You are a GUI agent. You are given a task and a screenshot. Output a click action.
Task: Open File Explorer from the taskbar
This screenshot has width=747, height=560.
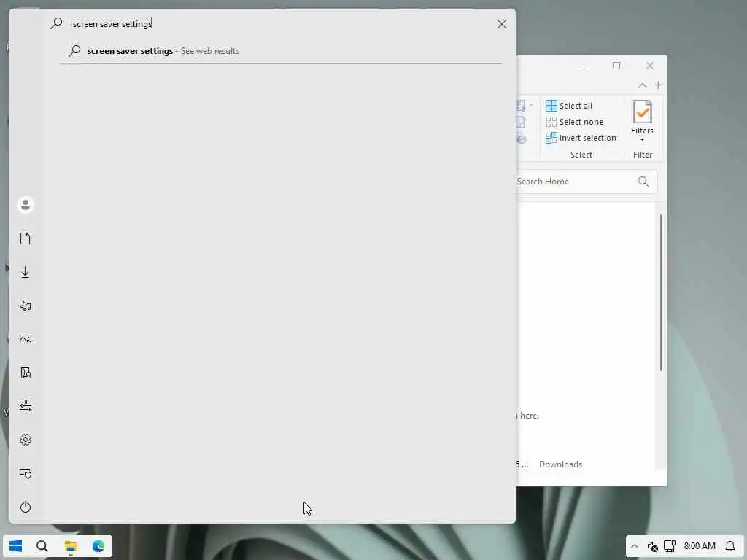(71, 546)
